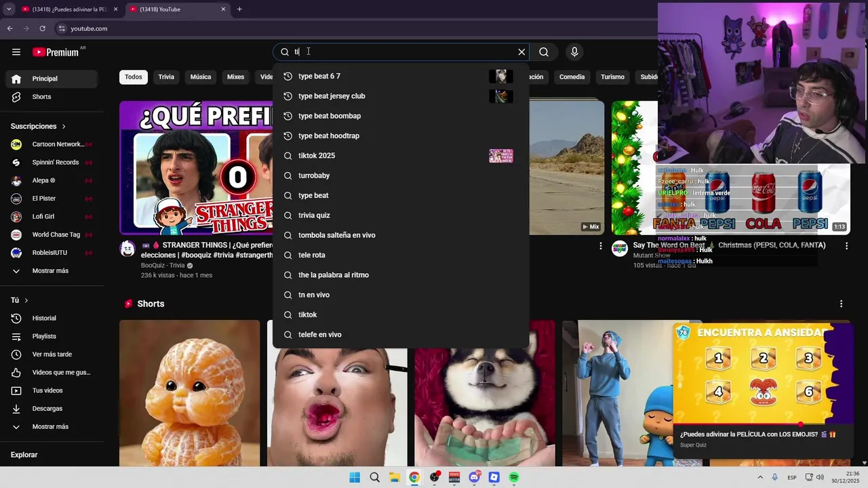Select the Comedia filter chip
The image size is (868, 488).
pyautogui.click(x=572, y=77)
